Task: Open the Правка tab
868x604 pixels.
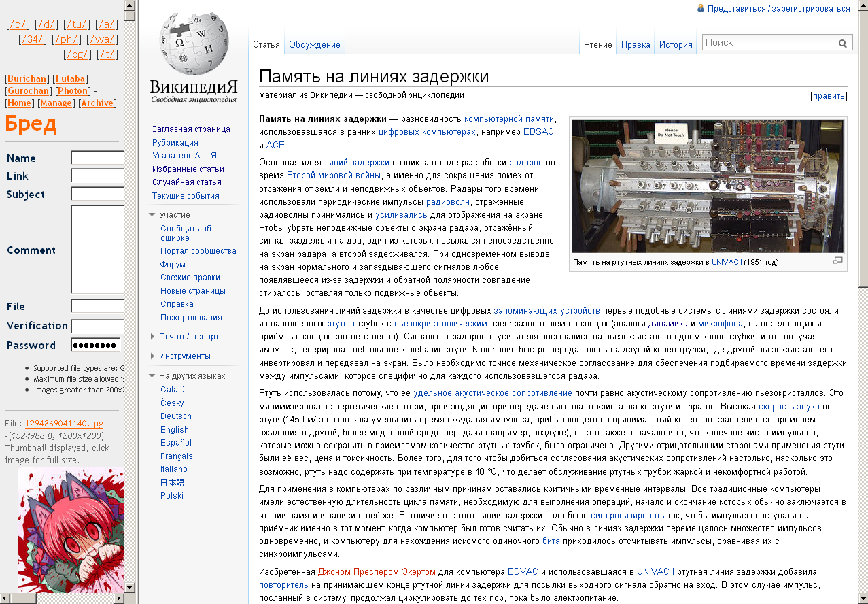Action: pyautogui.click(x=636, y=45)
